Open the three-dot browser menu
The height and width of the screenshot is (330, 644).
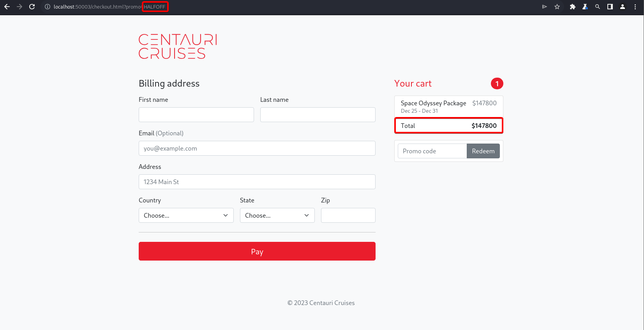[x=635, y=7]
